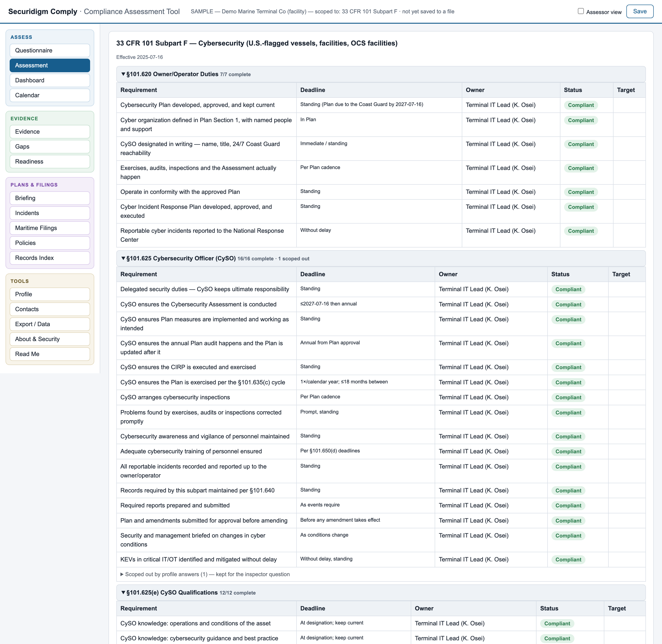Click the Save button
This screenshot has height=644, width=662.
tap(639, 11)
